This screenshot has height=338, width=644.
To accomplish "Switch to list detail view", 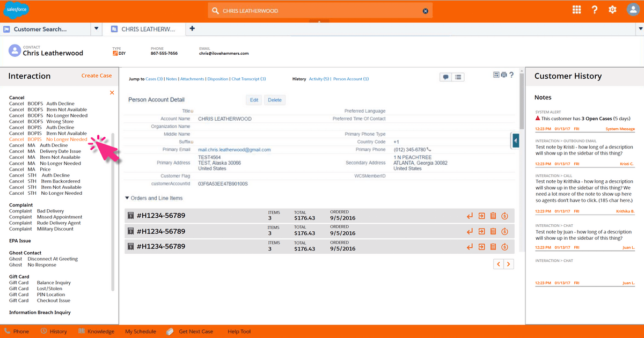I will pyautogui.click(x=458, y=77).
